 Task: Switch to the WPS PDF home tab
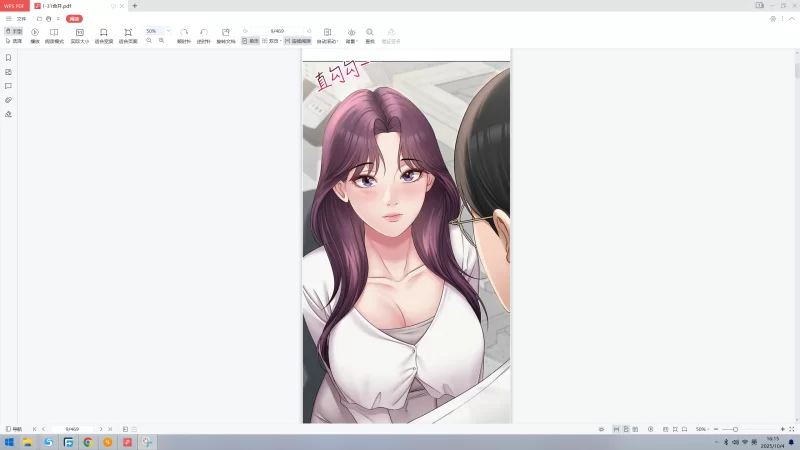tap(14, 6)
